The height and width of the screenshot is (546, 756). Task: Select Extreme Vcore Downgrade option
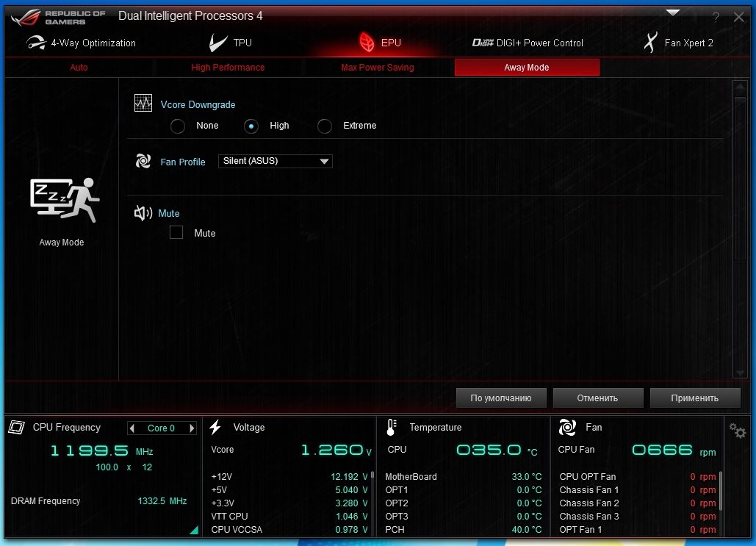pyautogui.click(x=325, y=126)
